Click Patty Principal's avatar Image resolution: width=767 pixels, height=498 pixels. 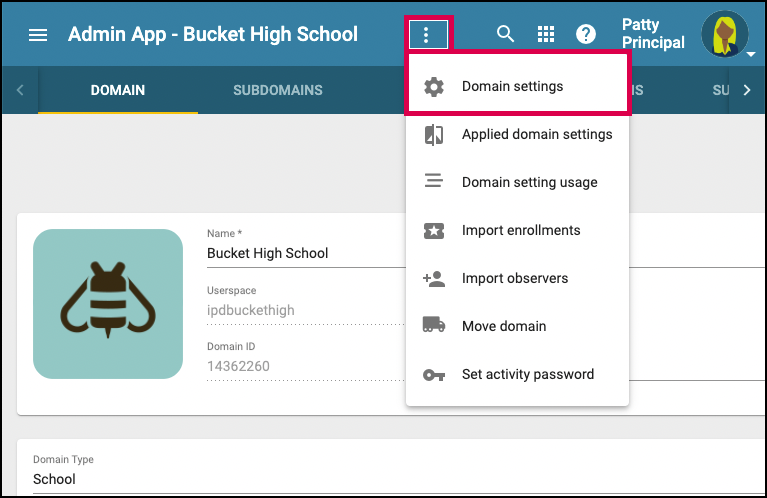pyautogui.click(x=724, y=34)
